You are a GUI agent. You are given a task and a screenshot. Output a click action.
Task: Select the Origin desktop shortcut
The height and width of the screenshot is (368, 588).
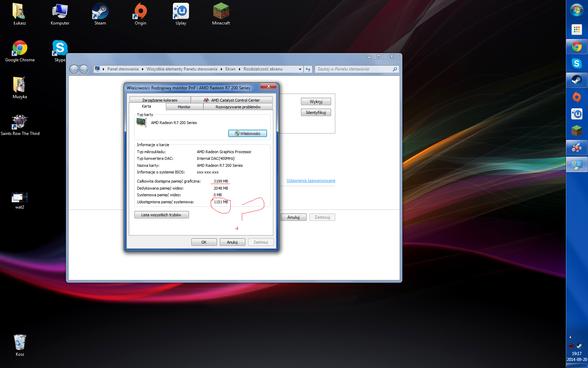(140, 14)
